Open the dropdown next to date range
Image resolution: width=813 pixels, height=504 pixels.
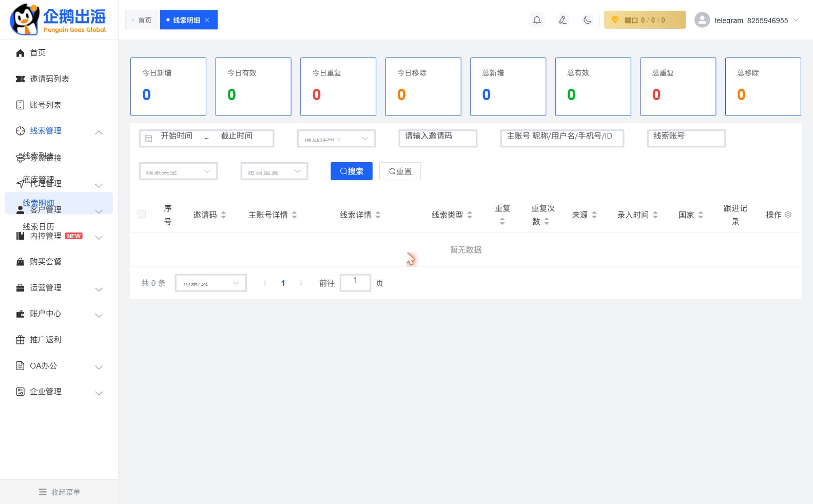tap(336, 139)
